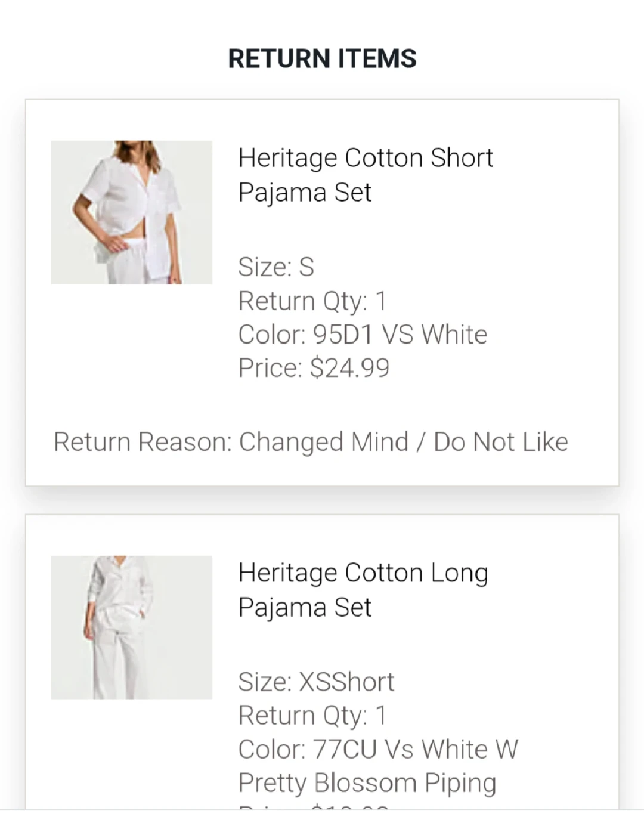644x826 pixels.
Task: Click the Size: XSShort text
Action: (x=316, y=682)
